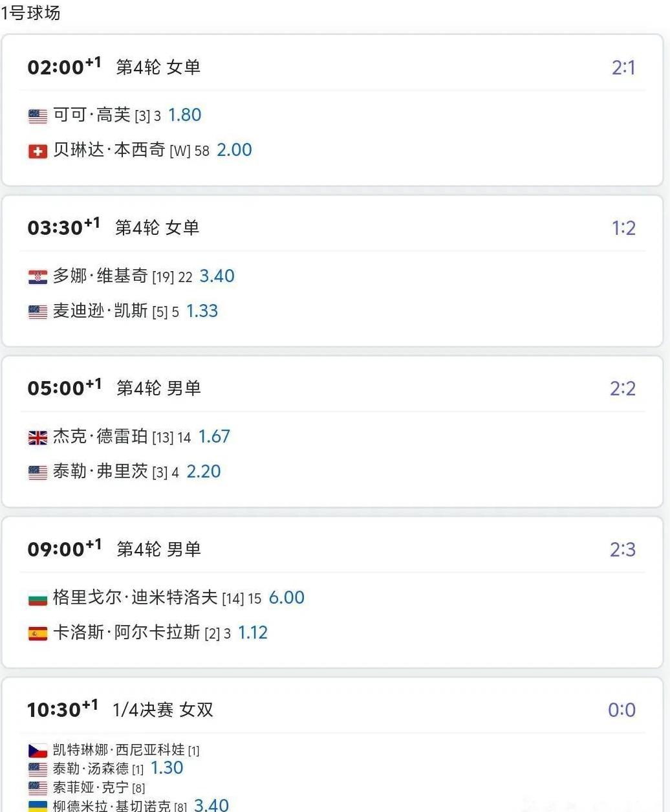Click the US flag beside 麦迪逊·凯斯
This screenshot has height=812, width=670.
[38, 313]
